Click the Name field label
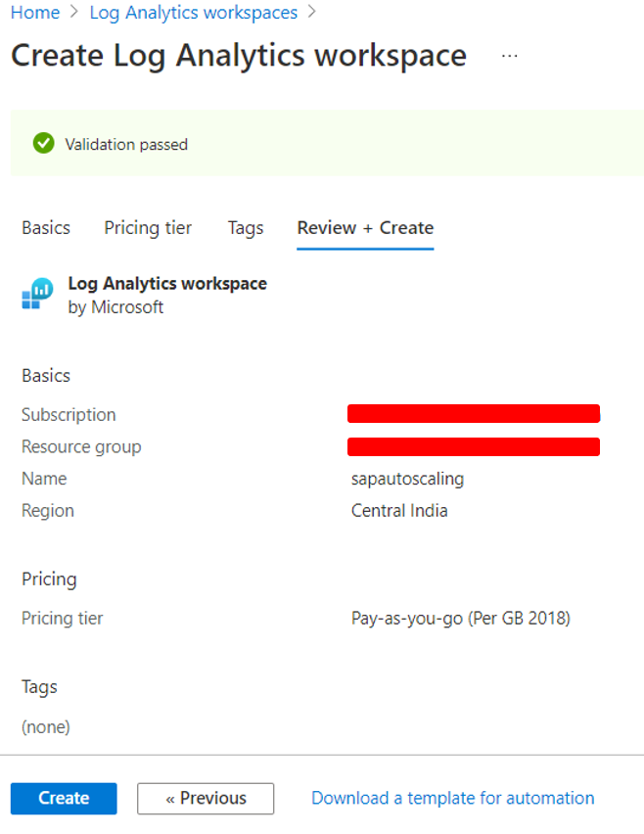The height and width of the screenshot is (834, 644). 44,479
